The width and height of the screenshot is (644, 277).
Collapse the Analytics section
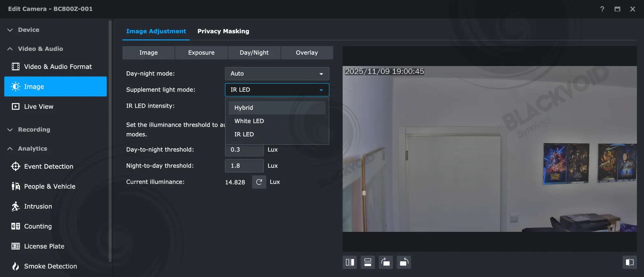click(32, 149)
